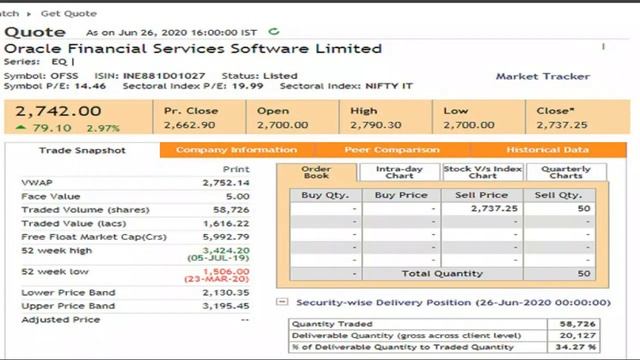This screenshot has width=640, height=360.
Task: Select the Order Book tab
Action: coord(316,172)
